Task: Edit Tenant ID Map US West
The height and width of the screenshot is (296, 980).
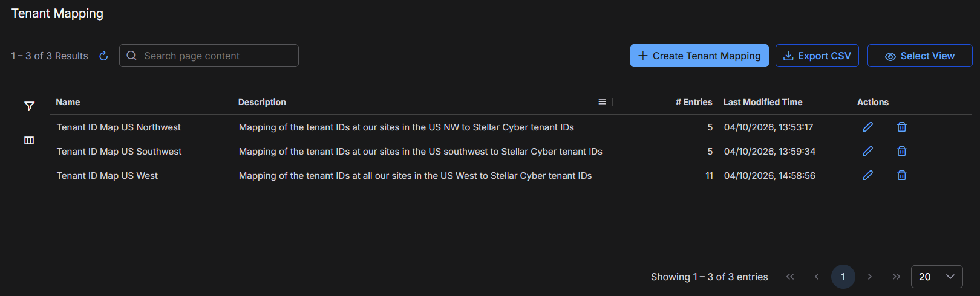Action: point(867,175)
